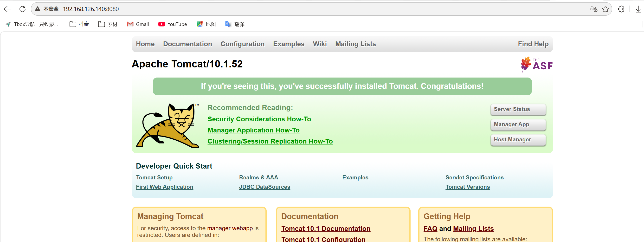644x242 pixels.
Task: Click the not-secure warning triangle icon
Action: pos(38,9)
